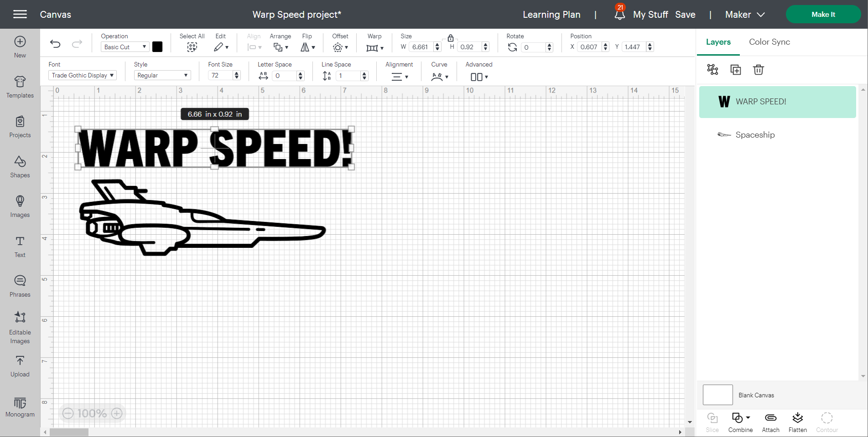Expand the Maker machine selector
Viewport: 868px width, 437px height.
click(x=744, y=14)
